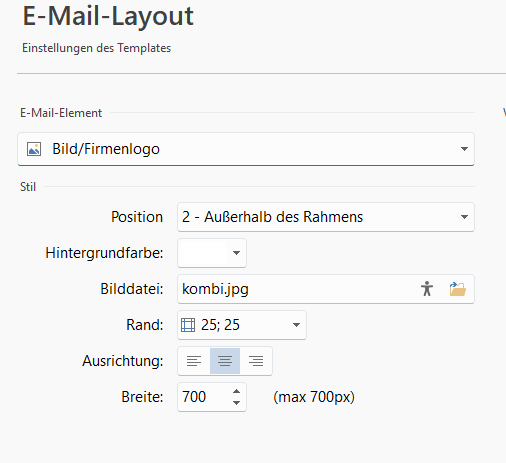Click the kombi.jpg file name field

pyautogui.click(x=297, y=289)
